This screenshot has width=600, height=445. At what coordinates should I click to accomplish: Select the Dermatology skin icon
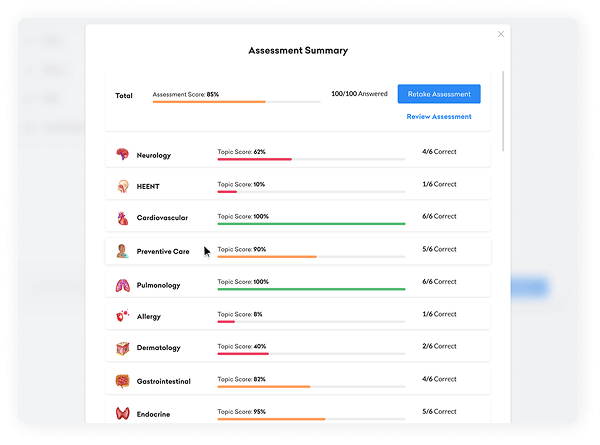pyautogui.click(x=122, y=348)
